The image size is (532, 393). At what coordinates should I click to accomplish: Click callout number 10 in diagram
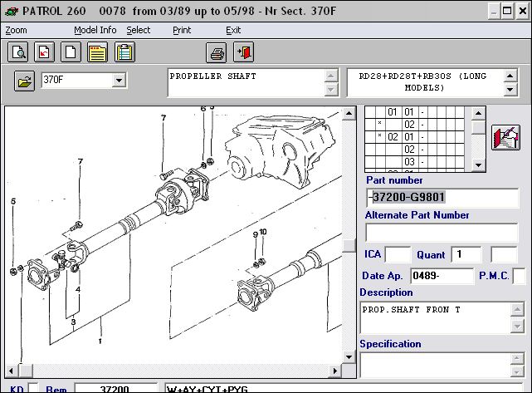tap(263, 232)
